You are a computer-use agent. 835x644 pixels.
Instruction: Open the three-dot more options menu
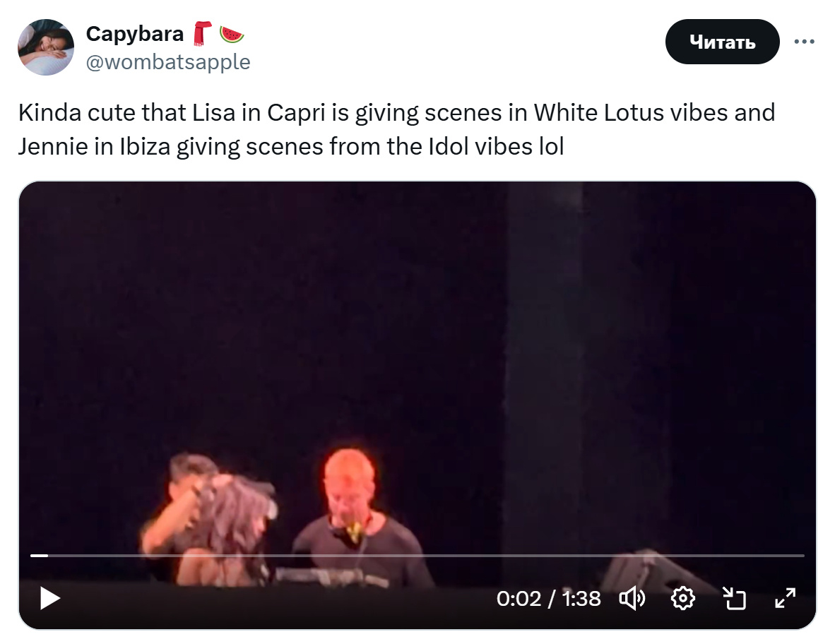coord(804,42)
